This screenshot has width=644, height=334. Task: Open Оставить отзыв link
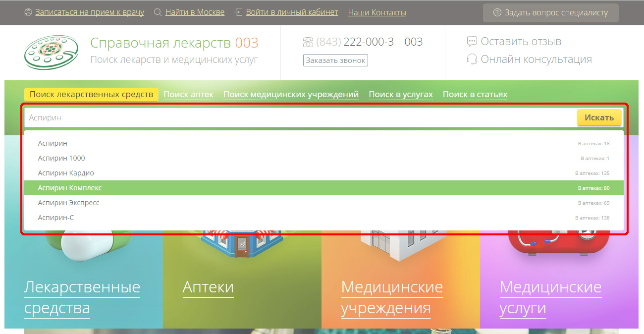[521, 42]
